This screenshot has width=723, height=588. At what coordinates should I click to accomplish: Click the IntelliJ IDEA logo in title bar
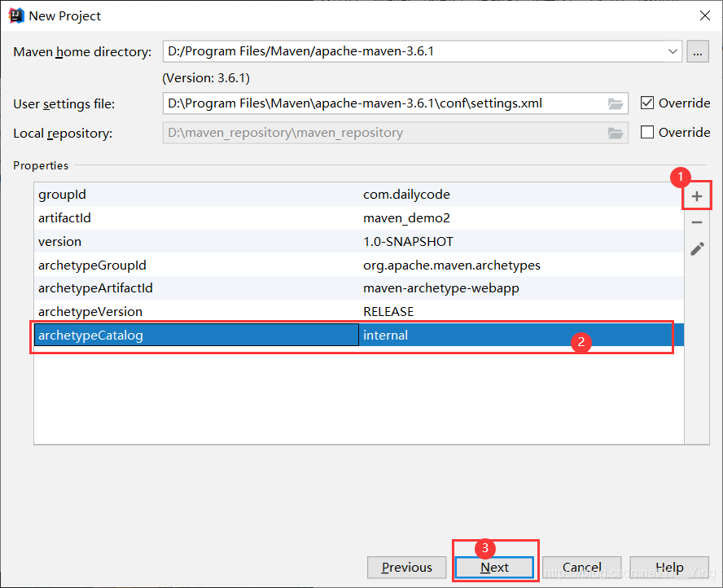tap(16, 15)
